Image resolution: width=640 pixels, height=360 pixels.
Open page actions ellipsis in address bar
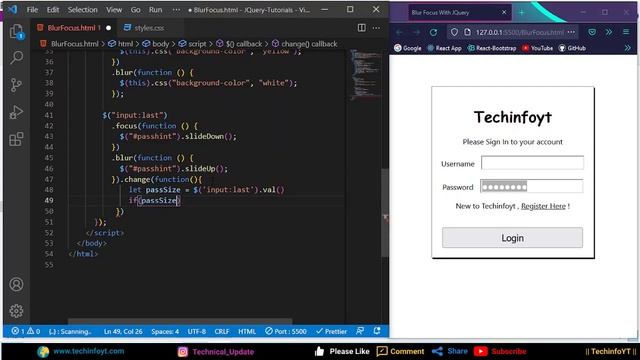pyautogui.click(x=571, y=32)
